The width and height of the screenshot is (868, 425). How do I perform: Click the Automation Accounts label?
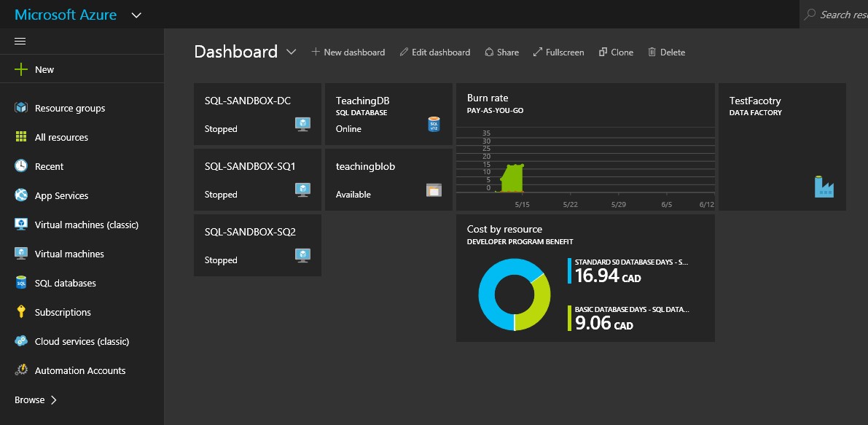(80, 371)
